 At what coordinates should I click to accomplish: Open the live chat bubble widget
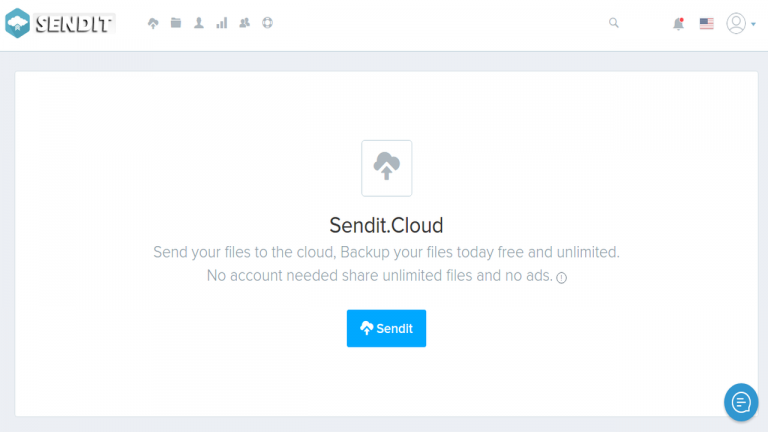coord(741,402)
